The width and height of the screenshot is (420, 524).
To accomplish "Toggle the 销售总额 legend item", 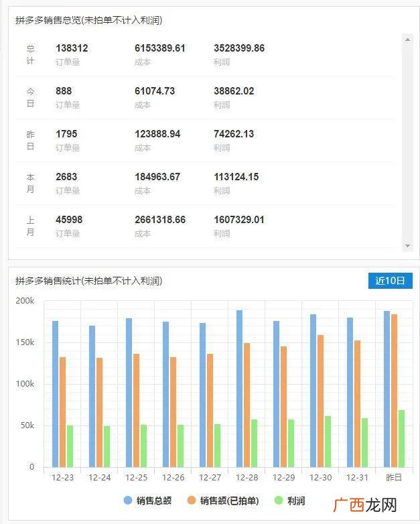I will tap(147, 501).
